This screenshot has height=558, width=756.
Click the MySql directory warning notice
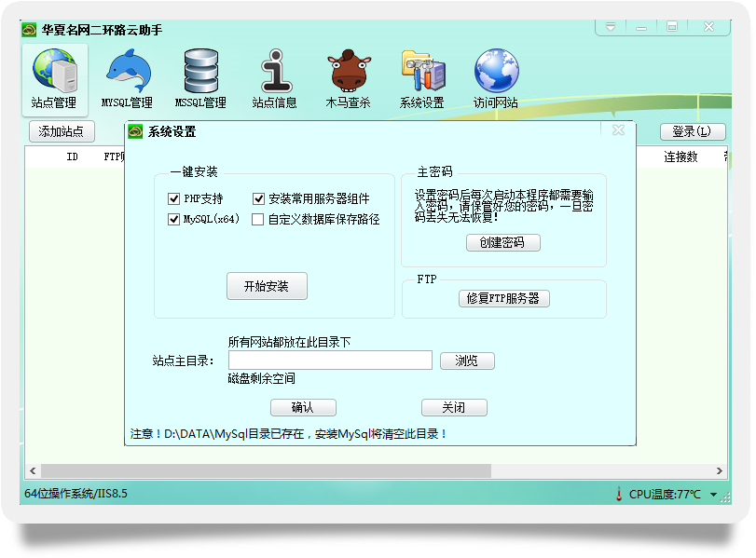[288, 434]
